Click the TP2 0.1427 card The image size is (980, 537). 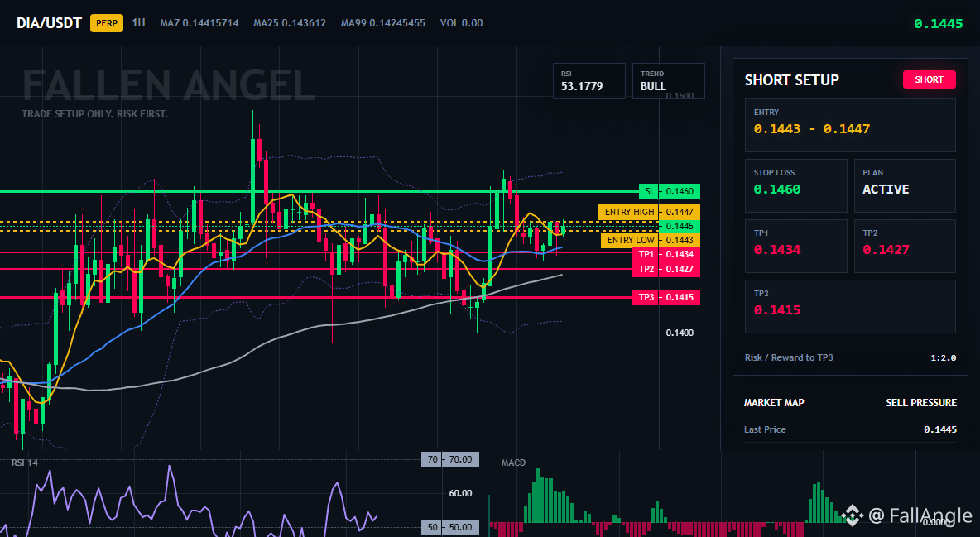(905, 246)
